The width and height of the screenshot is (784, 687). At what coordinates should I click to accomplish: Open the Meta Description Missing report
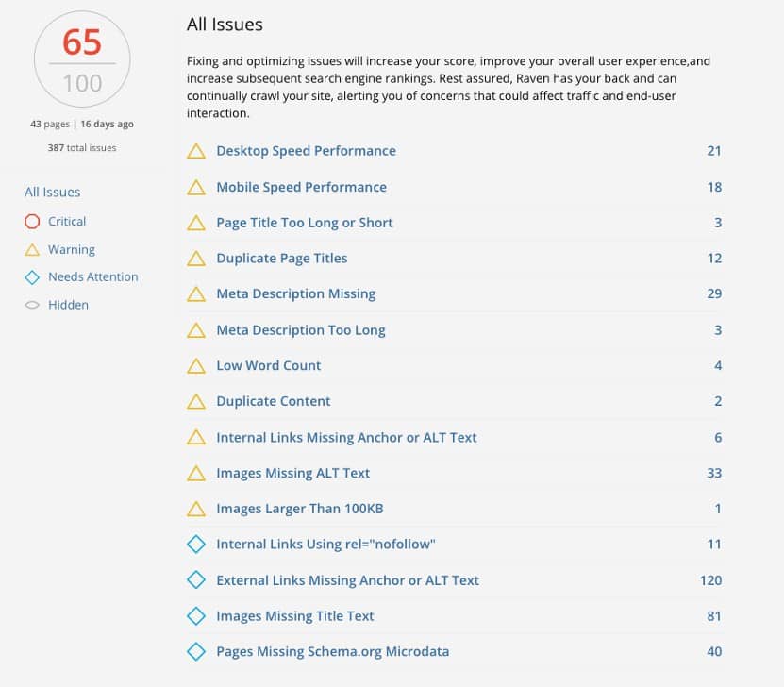[x=295, y=293]
